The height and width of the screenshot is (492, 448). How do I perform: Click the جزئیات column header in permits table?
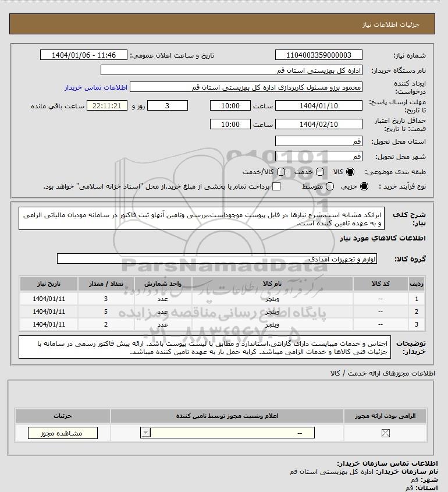click(63, 416)
